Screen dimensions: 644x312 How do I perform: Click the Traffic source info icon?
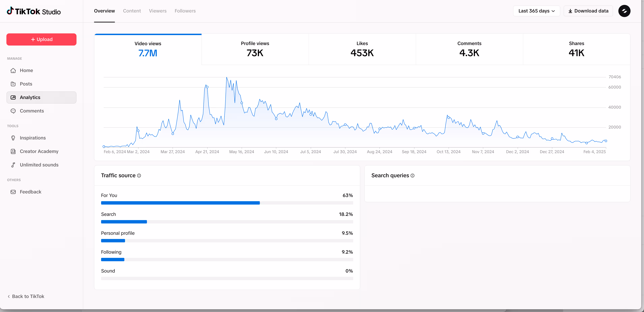coord(139,176)
